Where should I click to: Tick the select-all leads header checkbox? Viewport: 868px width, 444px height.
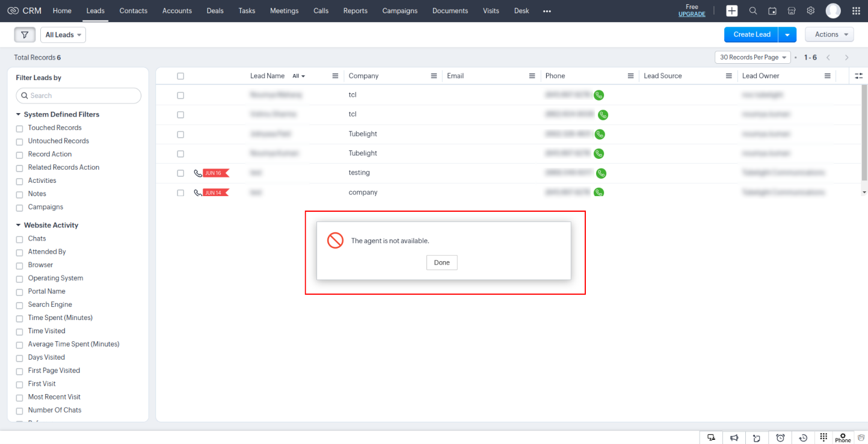pos(180,76)
